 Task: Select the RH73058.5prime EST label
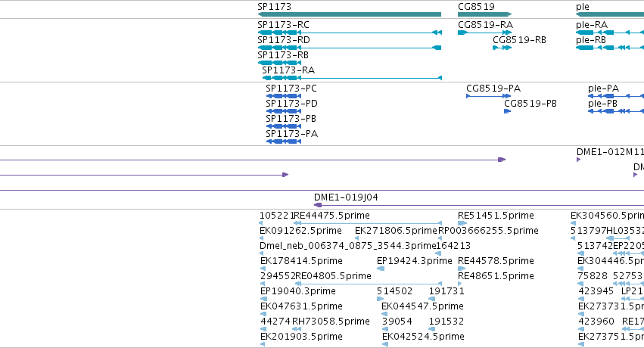(331, 322)
